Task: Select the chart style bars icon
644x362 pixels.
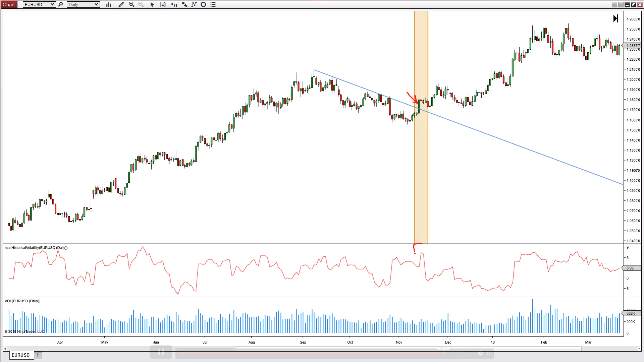Action: tap(109, 4)
